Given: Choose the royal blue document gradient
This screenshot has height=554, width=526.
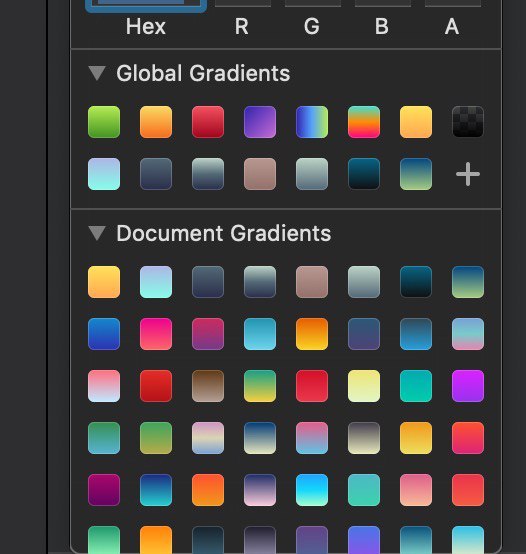Looking at the screenshot, I should click(104, 334).
